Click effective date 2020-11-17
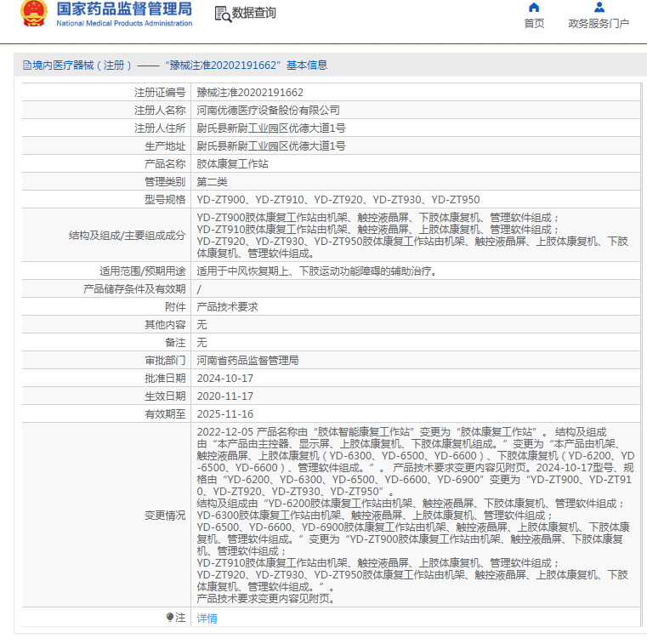 click(x=225, y=396)
